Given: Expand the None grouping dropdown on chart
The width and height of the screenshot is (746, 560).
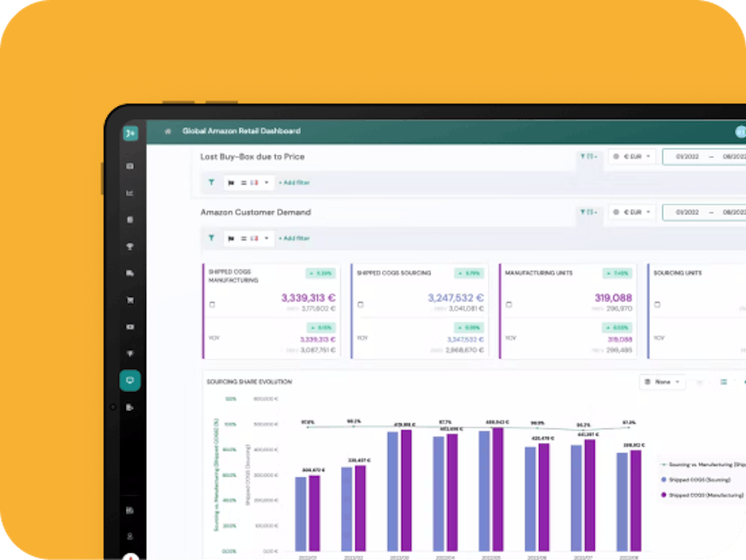Looking at the screenshot, I should point(662,382).
